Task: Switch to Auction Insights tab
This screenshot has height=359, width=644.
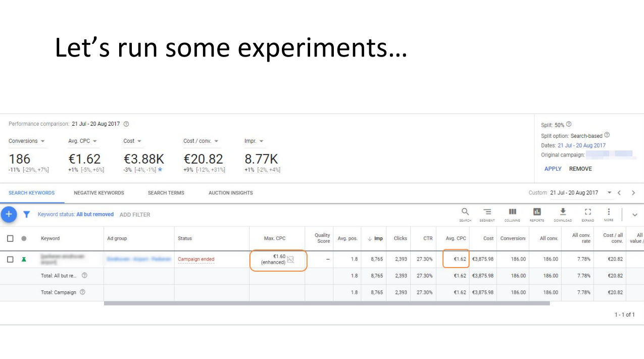Action: coord(230,193)
